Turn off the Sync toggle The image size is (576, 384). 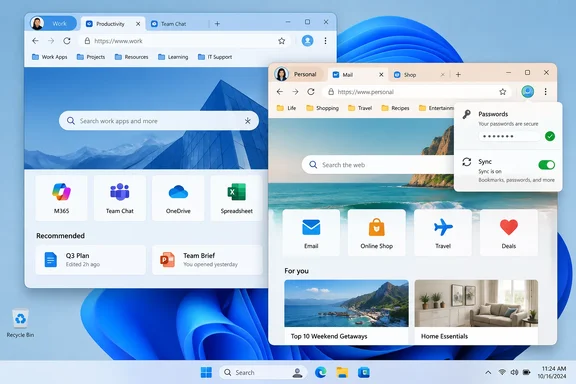pos(547,165)
